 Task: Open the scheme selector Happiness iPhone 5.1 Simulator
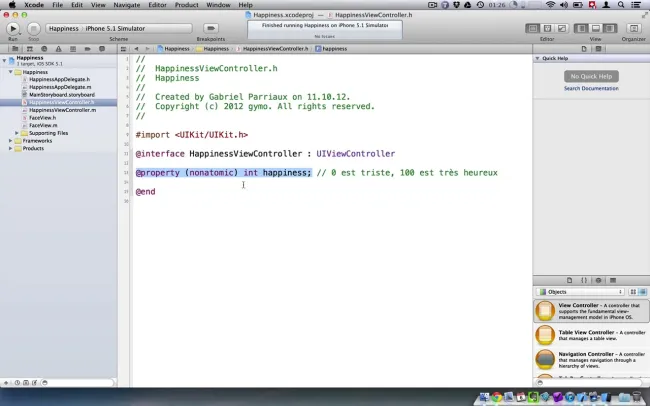click(119, 28)
